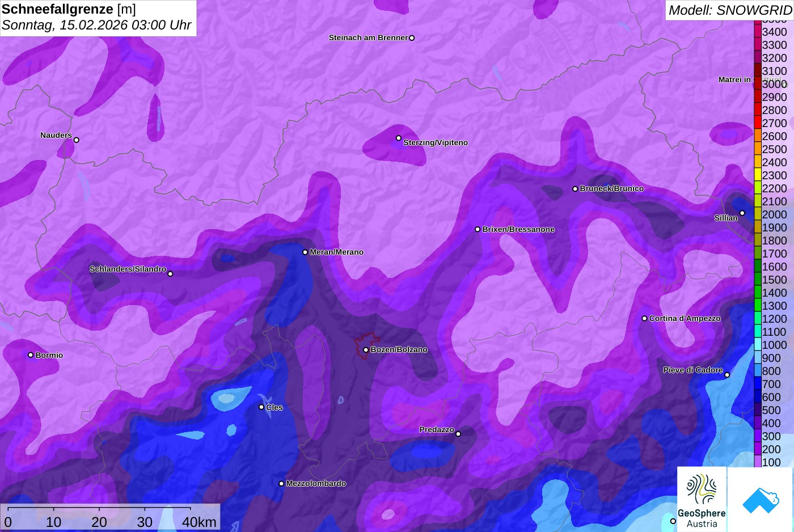
Task: Click the Sterzing/Vipiteno location dot
Action: (x=399, y=138)
